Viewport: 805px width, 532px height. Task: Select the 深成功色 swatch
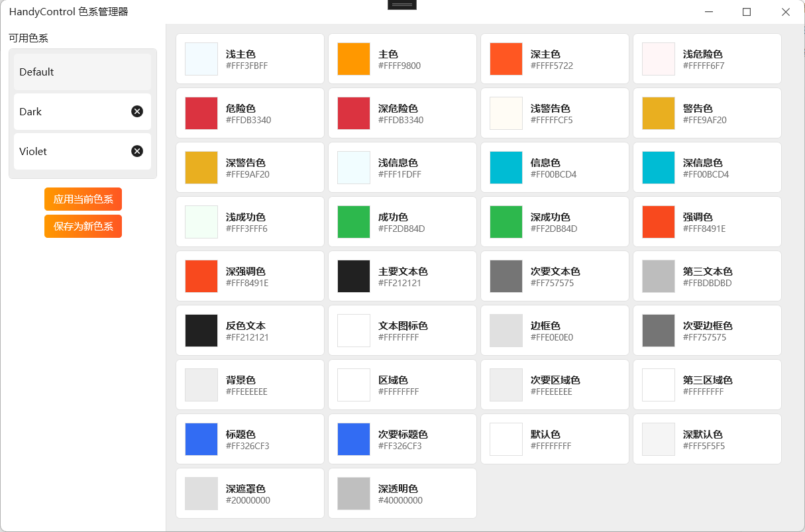click(506, 222)
